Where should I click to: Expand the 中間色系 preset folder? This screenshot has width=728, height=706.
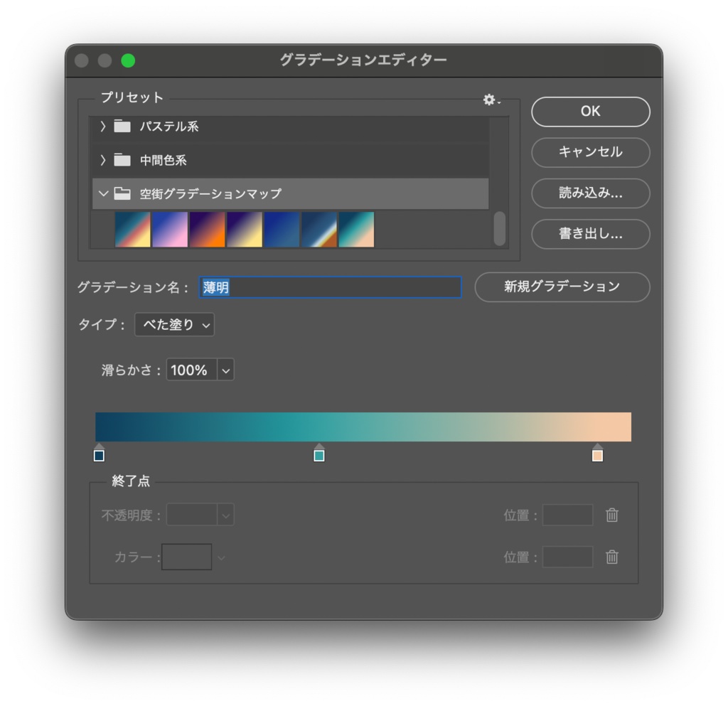(x=103, y=160)
